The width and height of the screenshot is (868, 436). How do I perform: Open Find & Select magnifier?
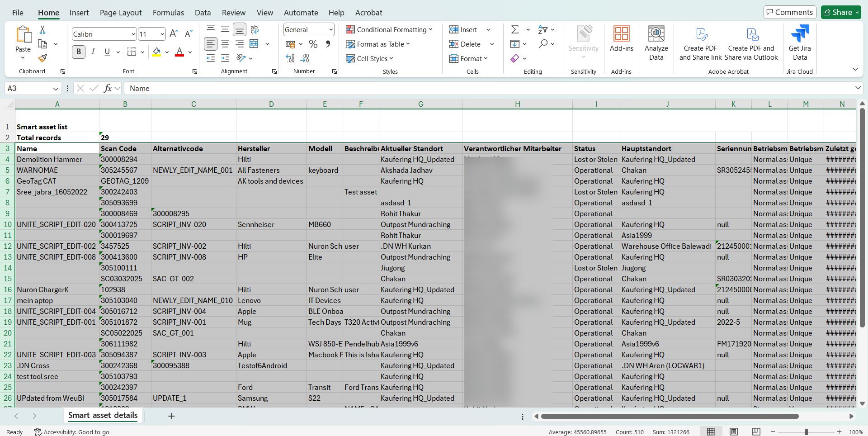point(543,44)
